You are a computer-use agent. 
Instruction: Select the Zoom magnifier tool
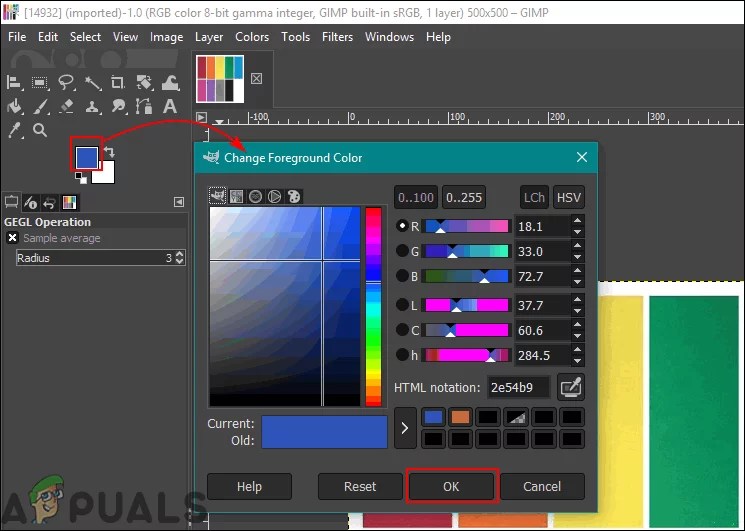pos(40,130)
